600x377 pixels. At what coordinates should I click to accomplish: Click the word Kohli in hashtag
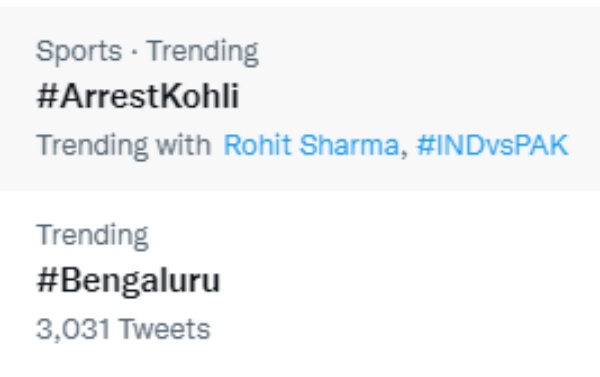(199, 96)
